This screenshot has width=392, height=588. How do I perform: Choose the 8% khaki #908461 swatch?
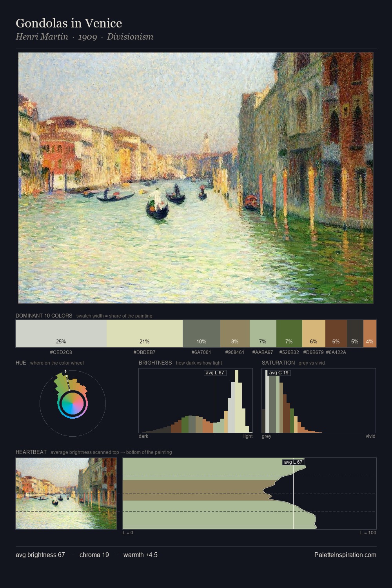pos(235,334)
